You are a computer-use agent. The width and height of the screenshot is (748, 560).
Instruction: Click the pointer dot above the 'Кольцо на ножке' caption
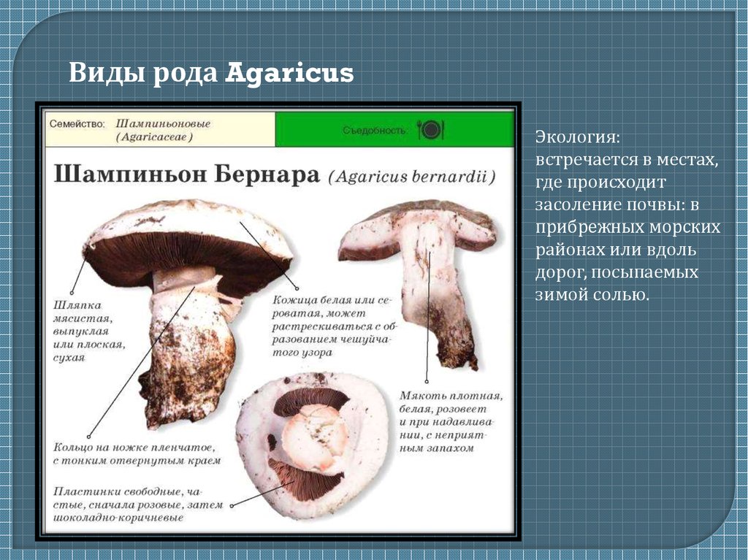point(89,436)
